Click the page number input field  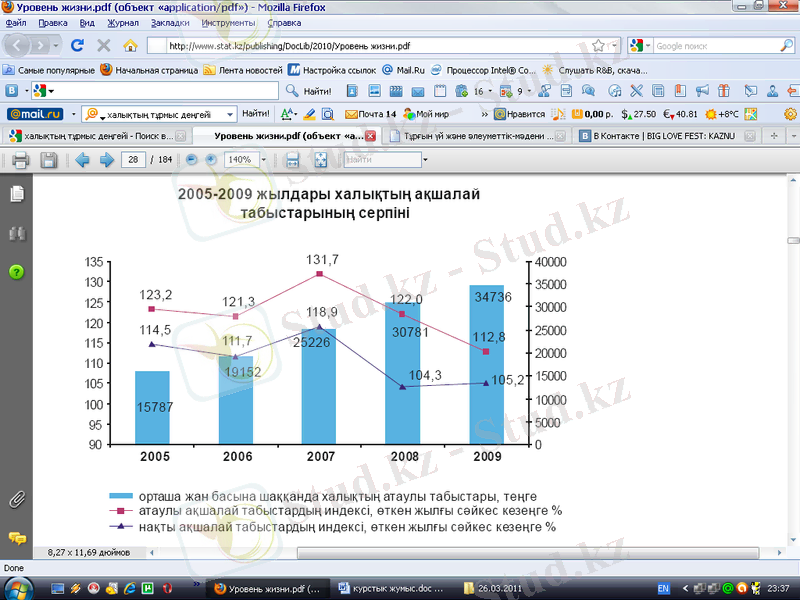tap(132, 160)
